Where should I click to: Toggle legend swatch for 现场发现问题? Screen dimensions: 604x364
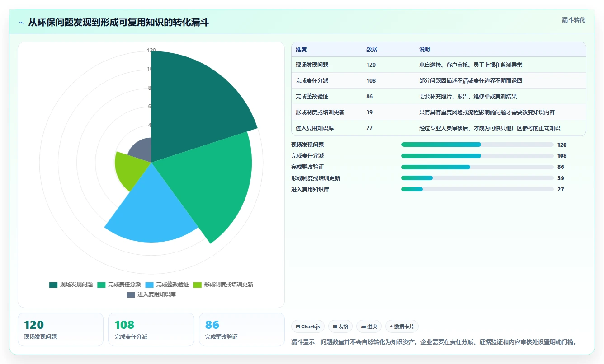point(53,285)
